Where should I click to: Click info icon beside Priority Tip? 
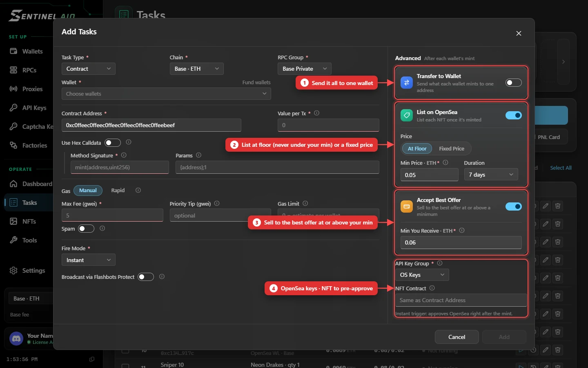(217, 204)
